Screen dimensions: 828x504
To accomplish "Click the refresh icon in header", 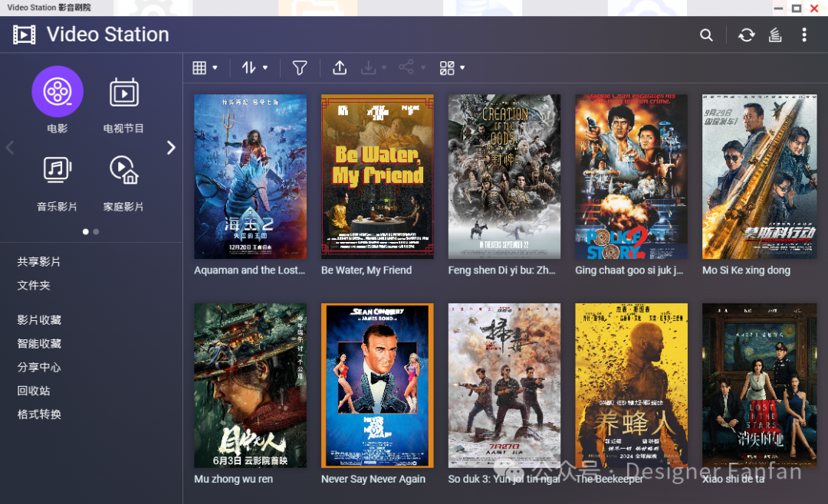I will point(746,35).
